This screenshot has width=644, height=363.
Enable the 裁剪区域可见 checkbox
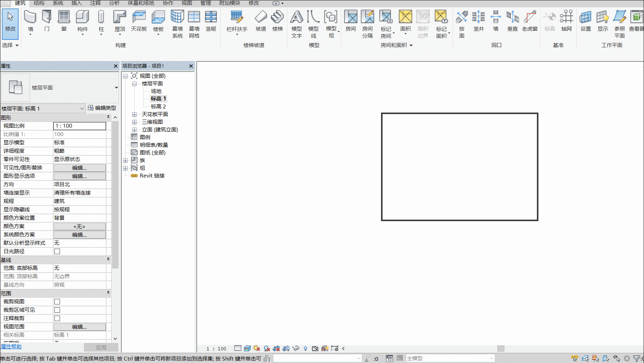[x=57, y=310]
